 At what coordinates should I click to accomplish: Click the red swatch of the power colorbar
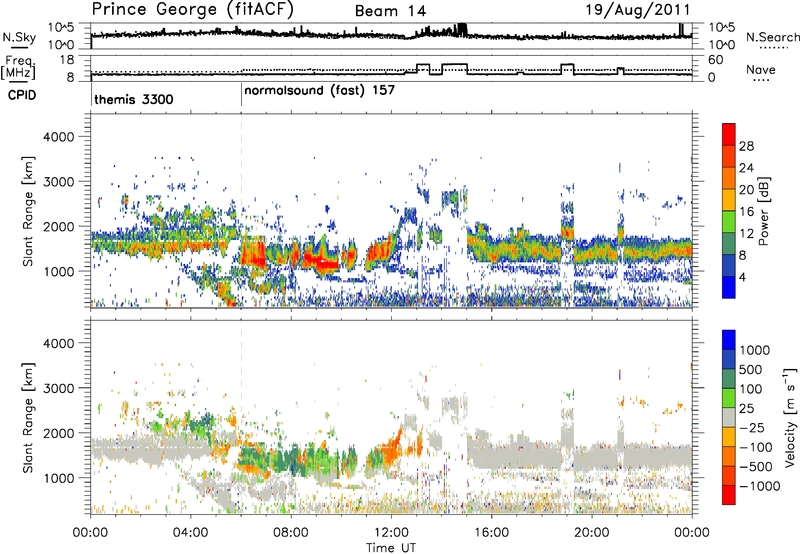pyautogui.click(x=729, y=134)
